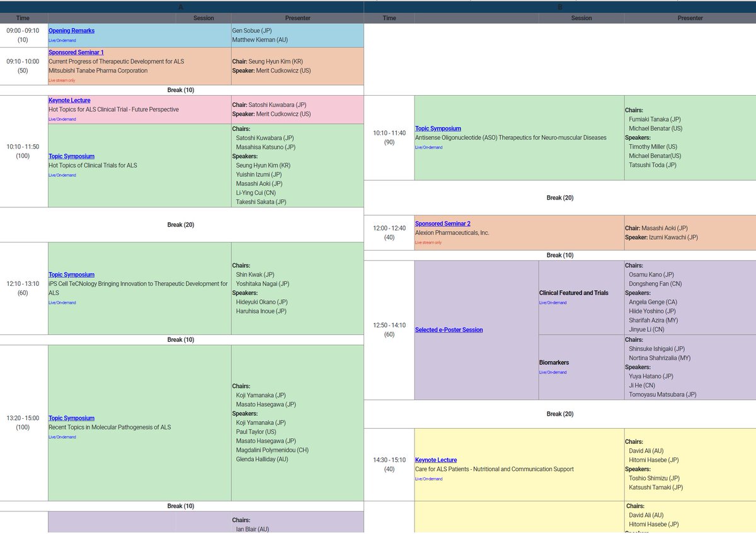Click chair name 'Fumiaki Tanaka (JP)'
This screenshot has width=756, height=534.
655,119
